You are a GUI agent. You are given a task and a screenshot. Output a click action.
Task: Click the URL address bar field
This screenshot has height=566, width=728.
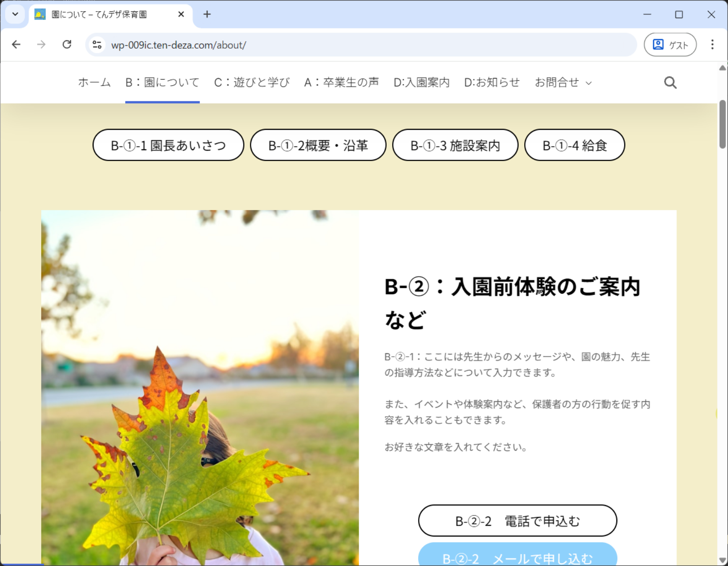[x=361, y=45]
